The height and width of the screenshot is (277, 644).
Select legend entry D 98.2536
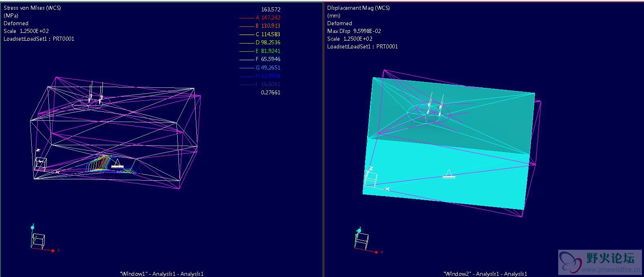268,43
